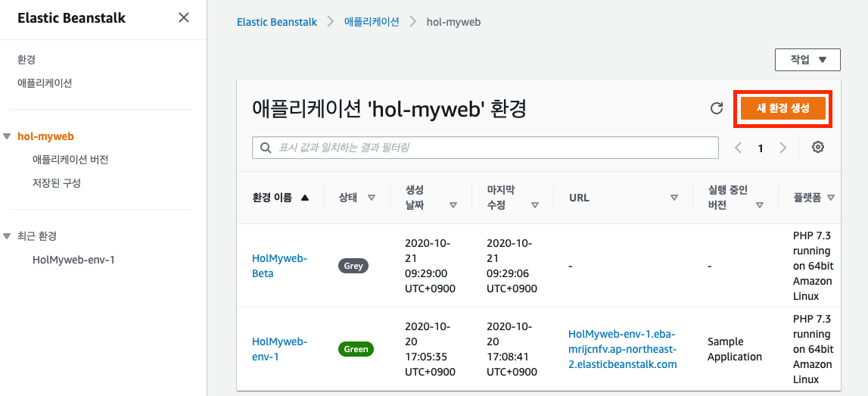Close the Elastic Beanstalk side panel
This screenshot has width=868, height=396.
pos(184,17)
